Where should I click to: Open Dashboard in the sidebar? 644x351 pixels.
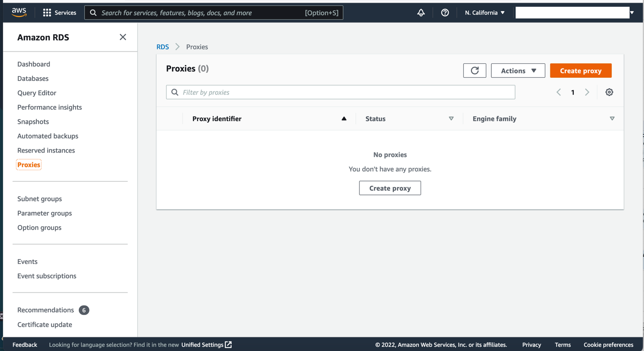click(34, 64)
